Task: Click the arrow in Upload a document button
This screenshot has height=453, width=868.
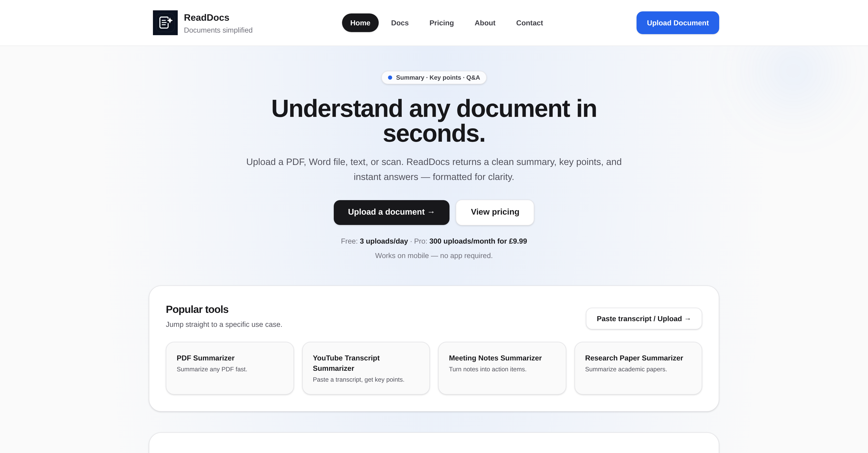Action: pyautogui.click(x=431, y=212)
